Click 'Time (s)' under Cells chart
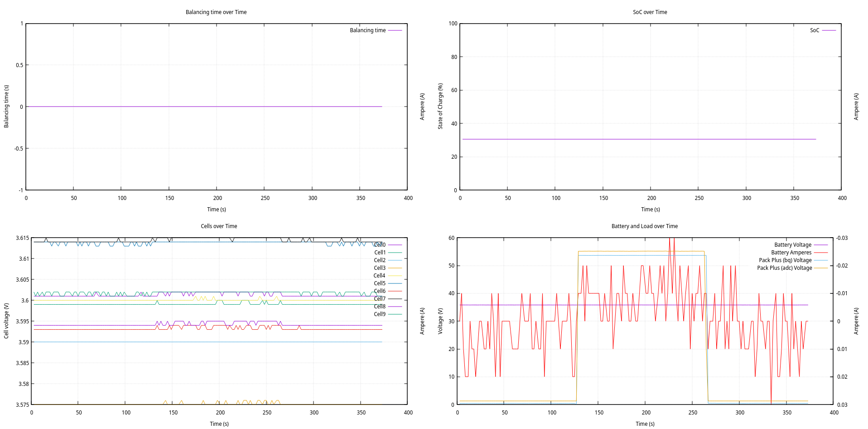The height and width of the screenshot is (429, 868). pos(219,424)
